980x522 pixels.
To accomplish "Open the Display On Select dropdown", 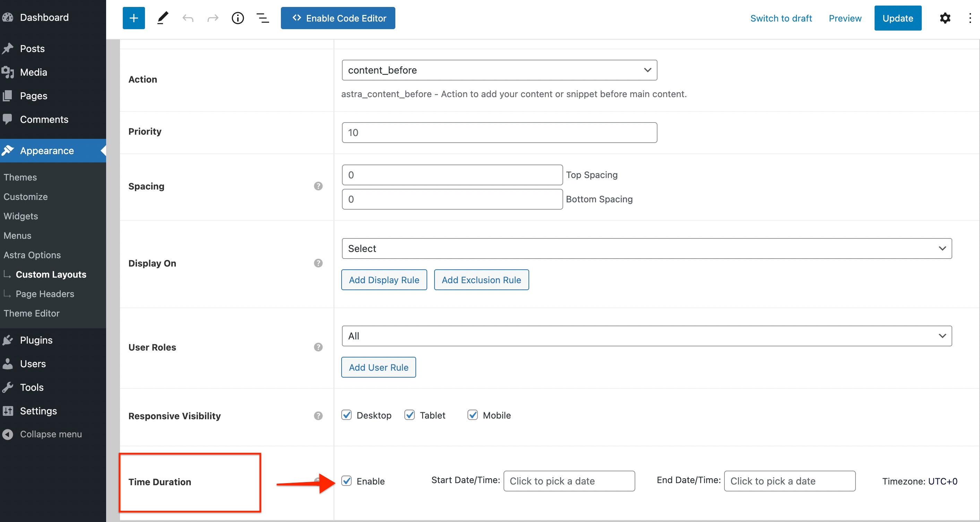I will click(x=647, y=249).
